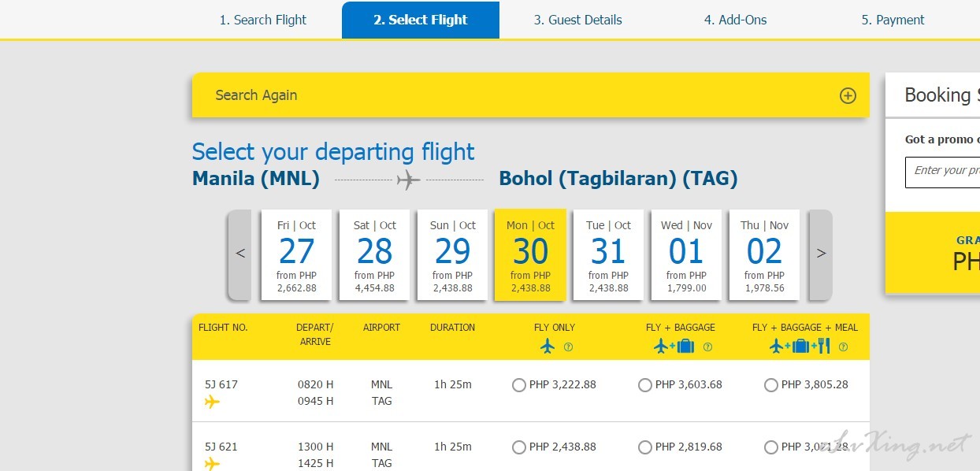Show earlier dates with left arrow
980x471 pixels.
pyautogui.click(x=240, y=254)
